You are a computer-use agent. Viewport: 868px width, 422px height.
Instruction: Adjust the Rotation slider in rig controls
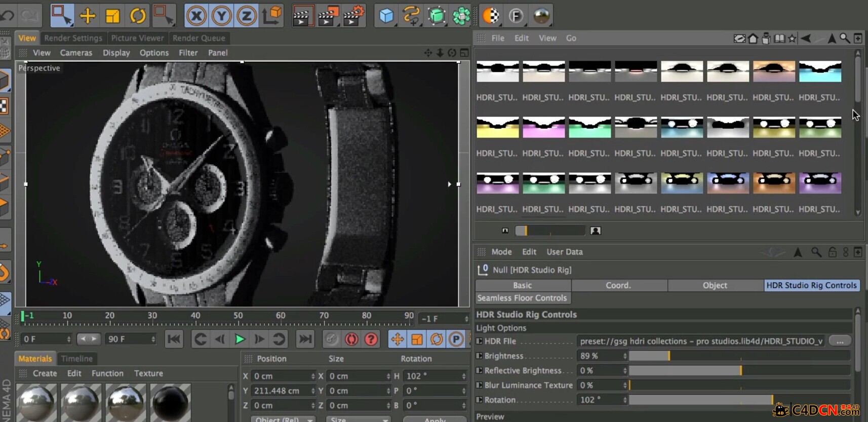click(739, 400)
